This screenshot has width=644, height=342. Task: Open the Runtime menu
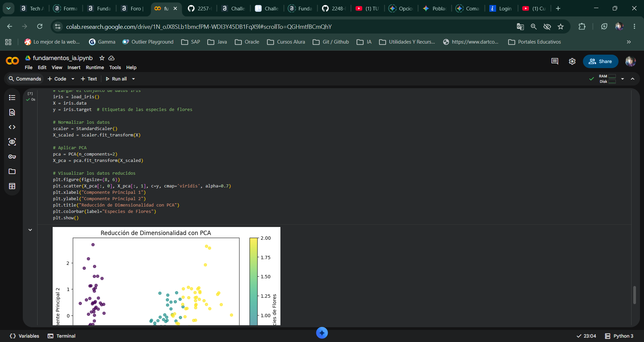click(x=95, y=67)
